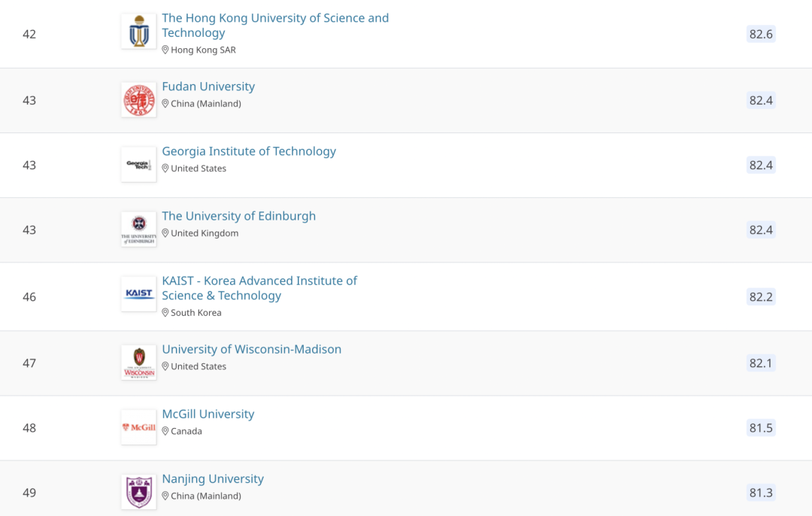
Task: Click the University of Edinburgh crest logo
Action: (138, 229)
